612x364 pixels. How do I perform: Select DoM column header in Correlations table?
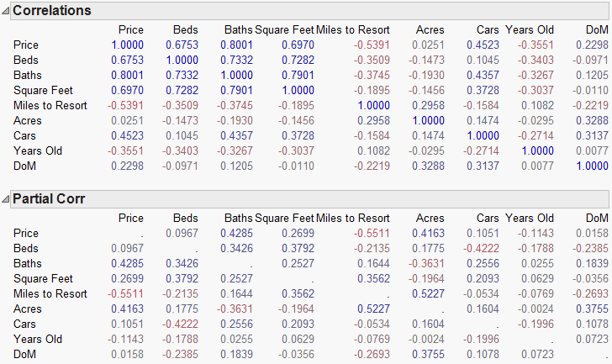(597, 30)
